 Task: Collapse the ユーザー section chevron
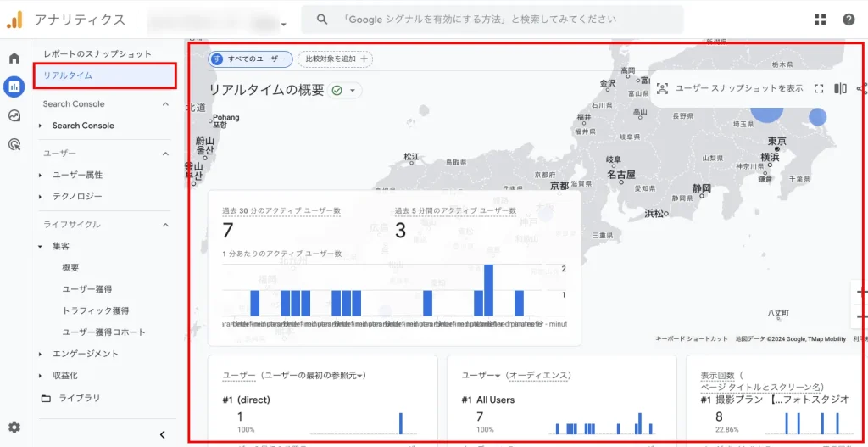pos(165,154)
